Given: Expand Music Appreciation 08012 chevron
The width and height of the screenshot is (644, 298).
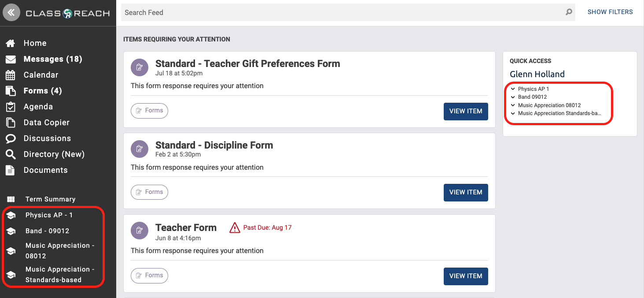Looking at the screenshot, I should [513, 105].
